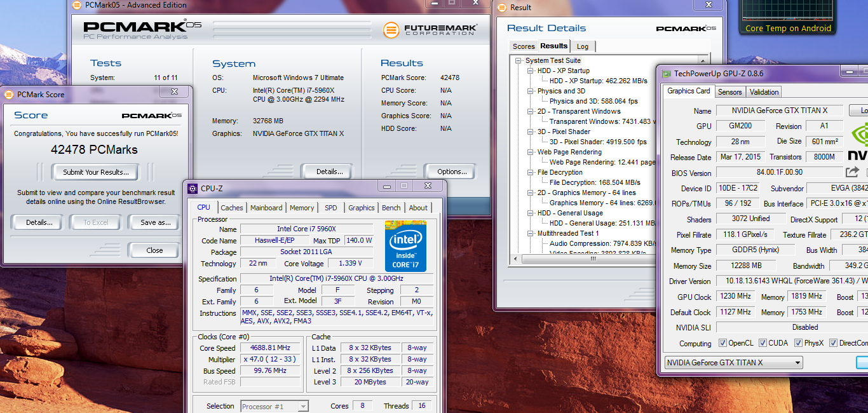The width and height of the screenshot is (868, 413).
Task: Click the CPU-Z window title icon
Action: pyautogui.click(x=193, y=188)
